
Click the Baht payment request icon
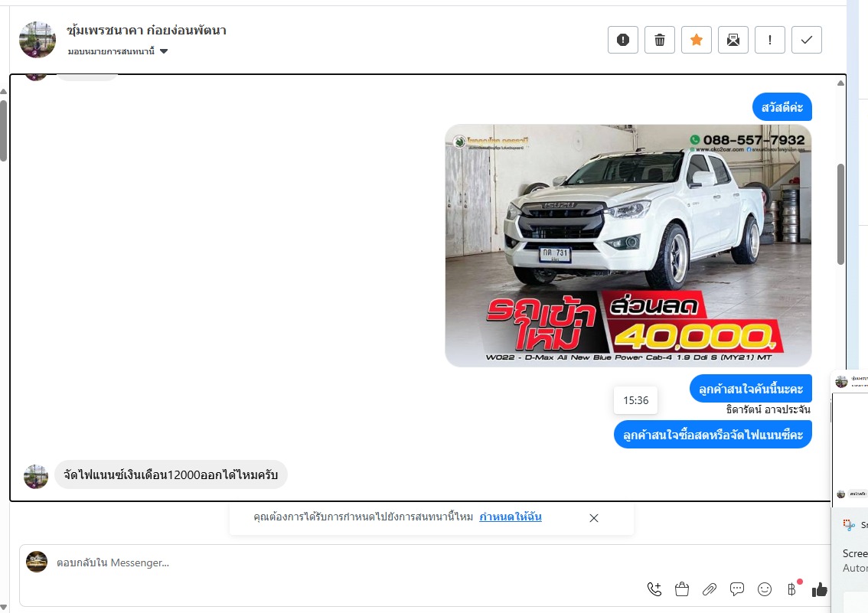point(791,589)
